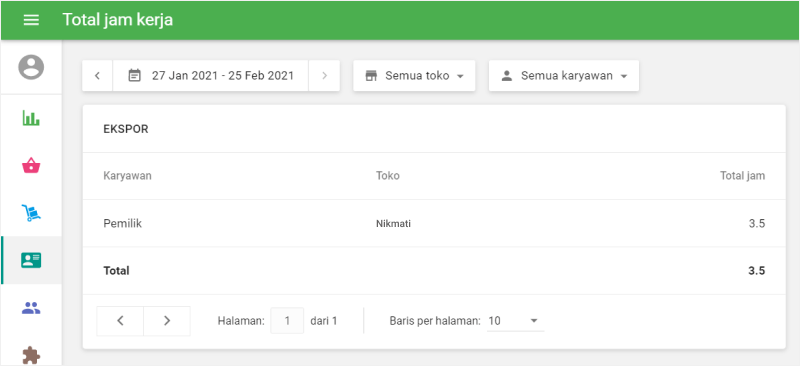Screen dimensions: 800x366
Task: Go to next table page
Action: click(x=167, y=321)
